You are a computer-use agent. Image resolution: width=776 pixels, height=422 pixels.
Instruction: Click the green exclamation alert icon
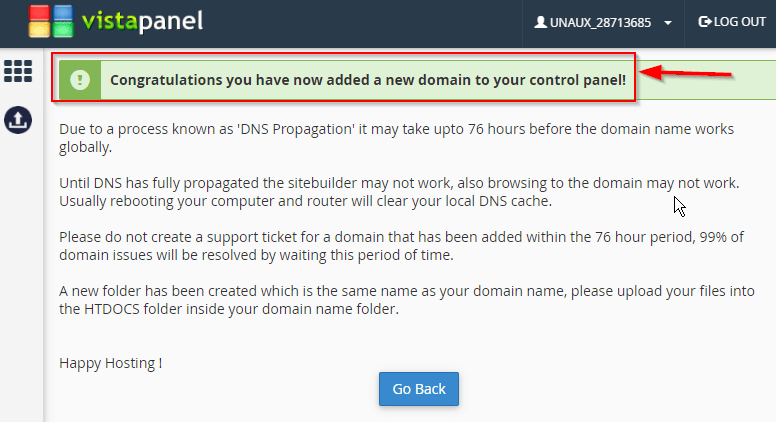tap(80, 80)
